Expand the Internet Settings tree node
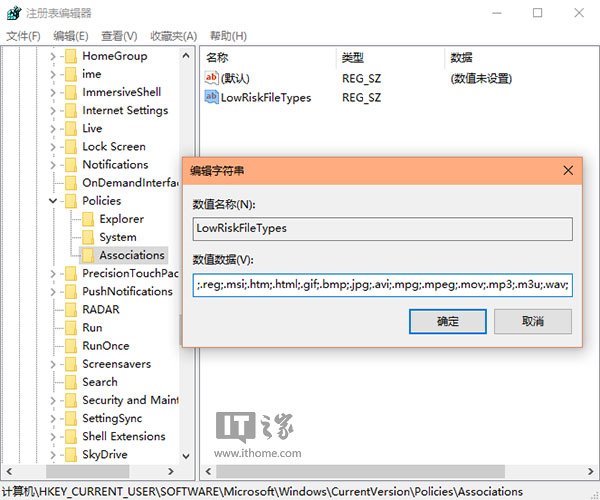 (53, 110)
